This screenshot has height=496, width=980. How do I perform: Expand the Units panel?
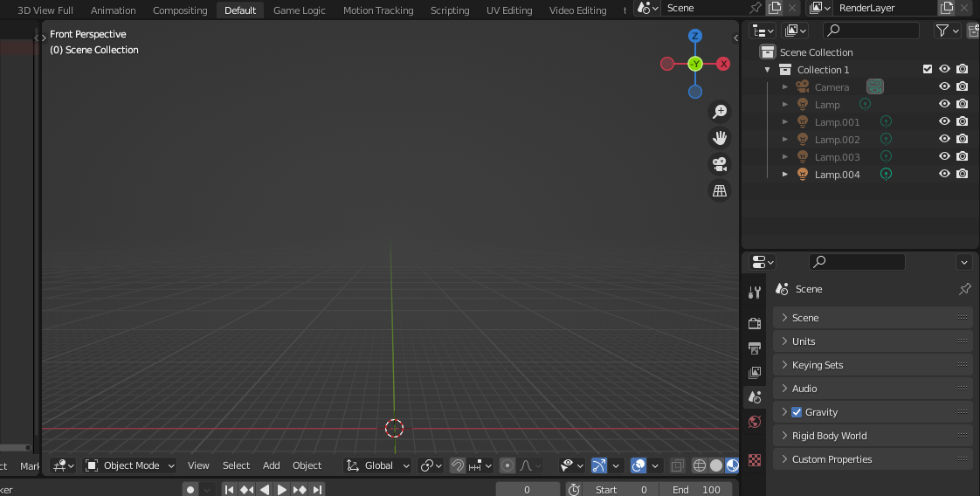point(873,341)
